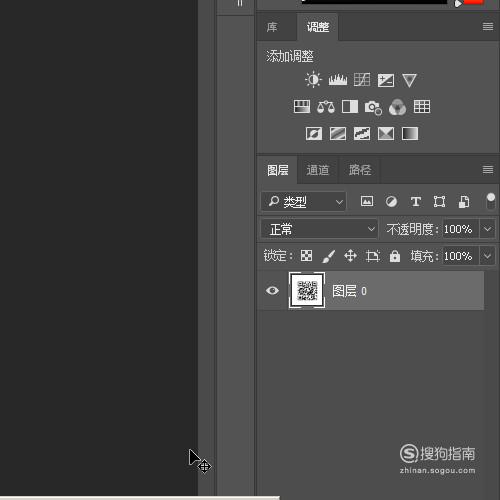Filter layers by pixel layers
Viewport: 500px width, 500px height.
click(367, 201)
